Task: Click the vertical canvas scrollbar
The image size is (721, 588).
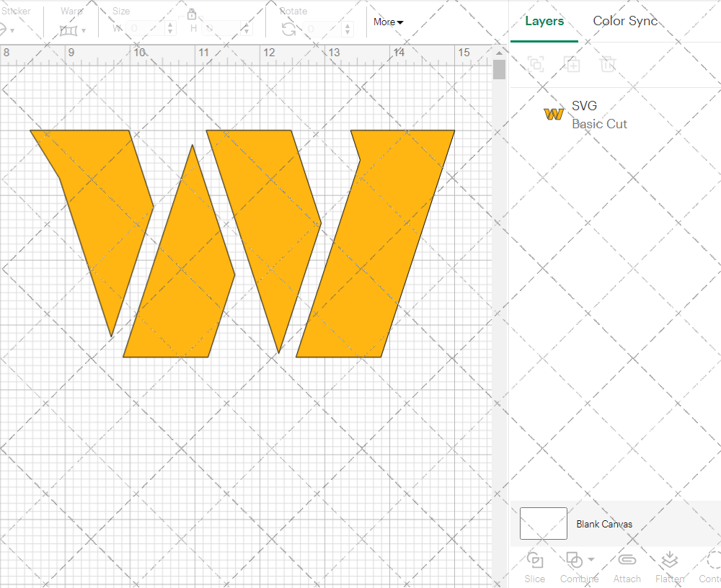Action: pos(499,70)
